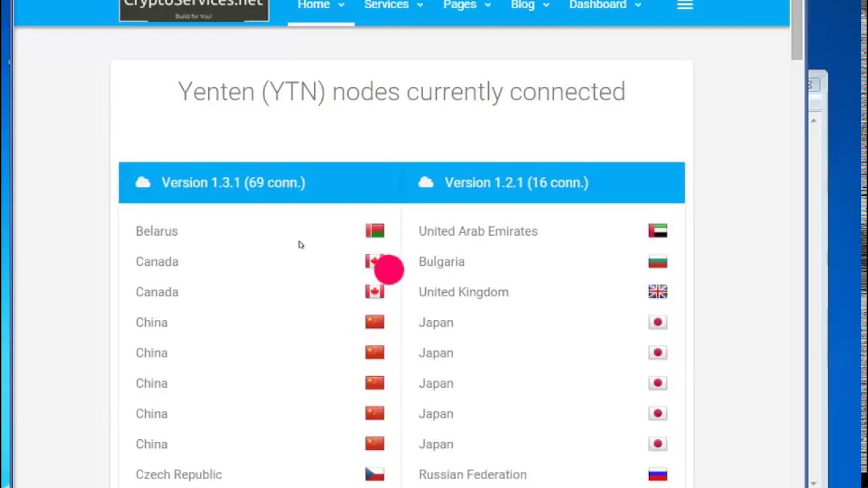868x488 pixels.
Task: Click cloud icon beside Version 1.2.1
Action: (426, 182)
